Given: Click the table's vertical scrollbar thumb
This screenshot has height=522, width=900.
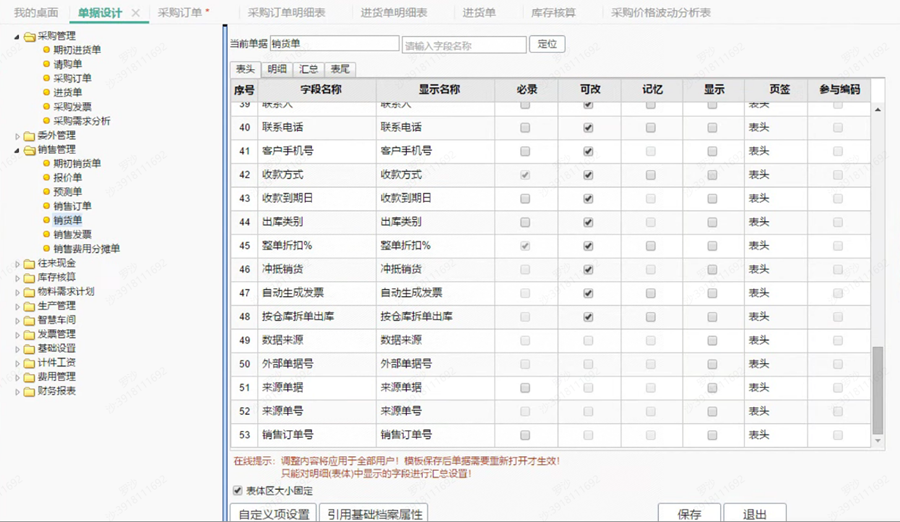Looking at the screenshot, I should pyautogui.click(x=878, y=390).
